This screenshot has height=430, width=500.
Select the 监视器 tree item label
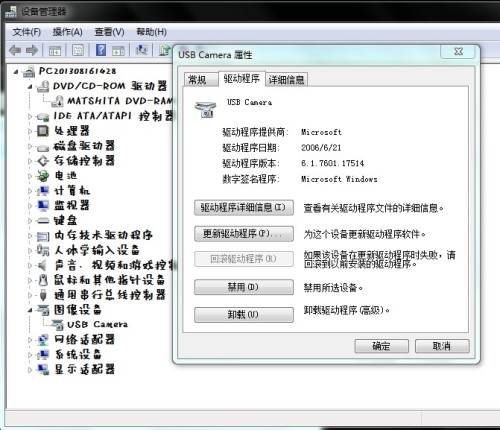[x=72, y=206]
